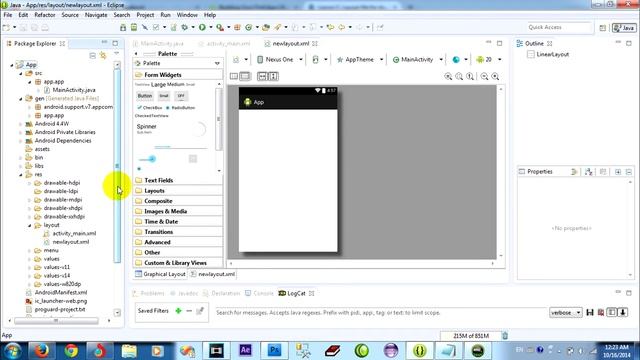The width and height of the screenshot is (640, 360).
Task: Open the Palette dropdown arrow
Action: coord(217,64)
